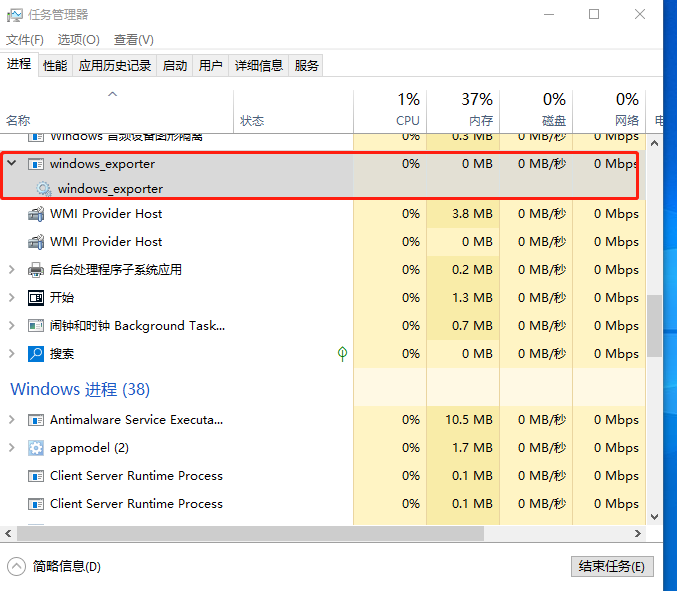Click the Antimalware Service Executable icon
The width and height of the screenshot is (677, 591).
tap(36, 420)
